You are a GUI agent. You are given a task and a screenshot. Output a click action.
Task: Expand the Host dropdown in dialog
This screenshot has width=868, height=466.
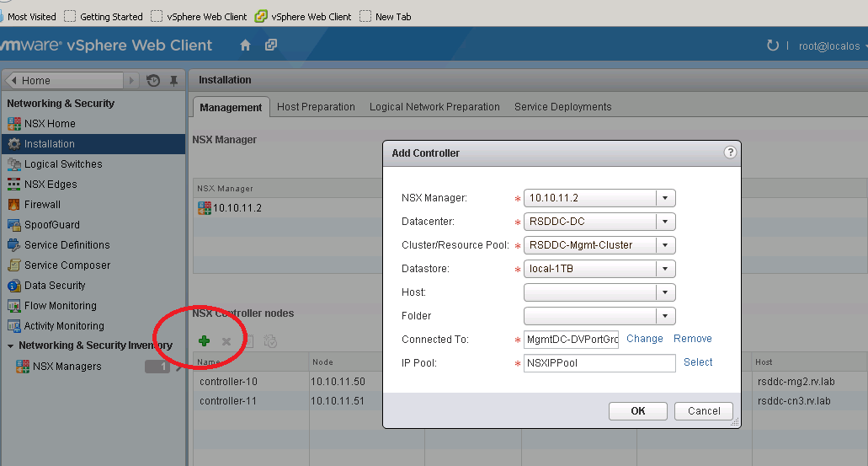pos(665,292)
